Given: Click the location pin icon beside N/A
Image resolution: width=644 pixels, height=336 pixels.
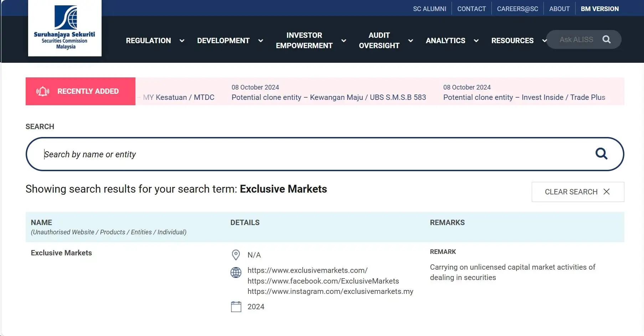Looking at the screenshot, I should coord(236,255).
